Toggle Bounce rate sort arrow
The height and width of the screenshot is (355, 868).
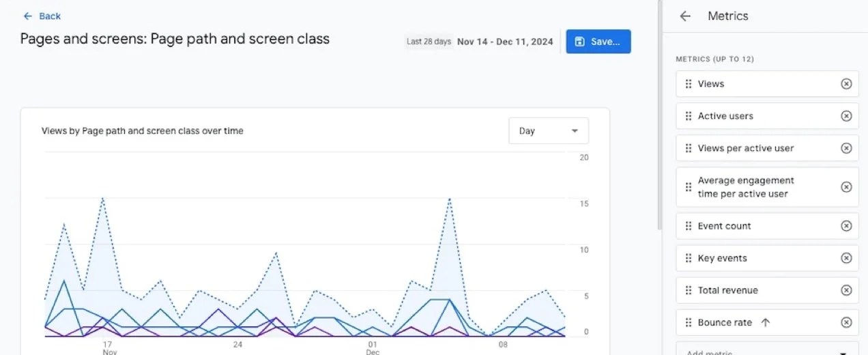tap(765, 322)
